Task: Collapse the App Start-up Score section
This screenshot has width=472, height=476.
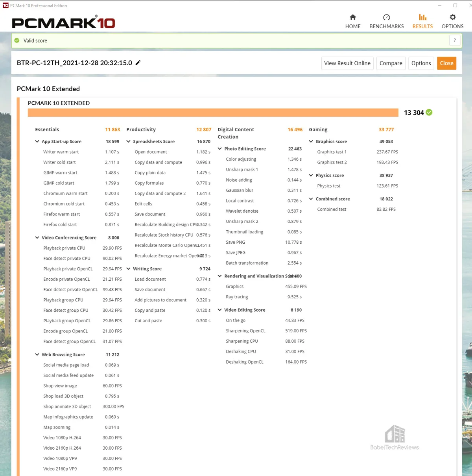Action: [37, 142]
